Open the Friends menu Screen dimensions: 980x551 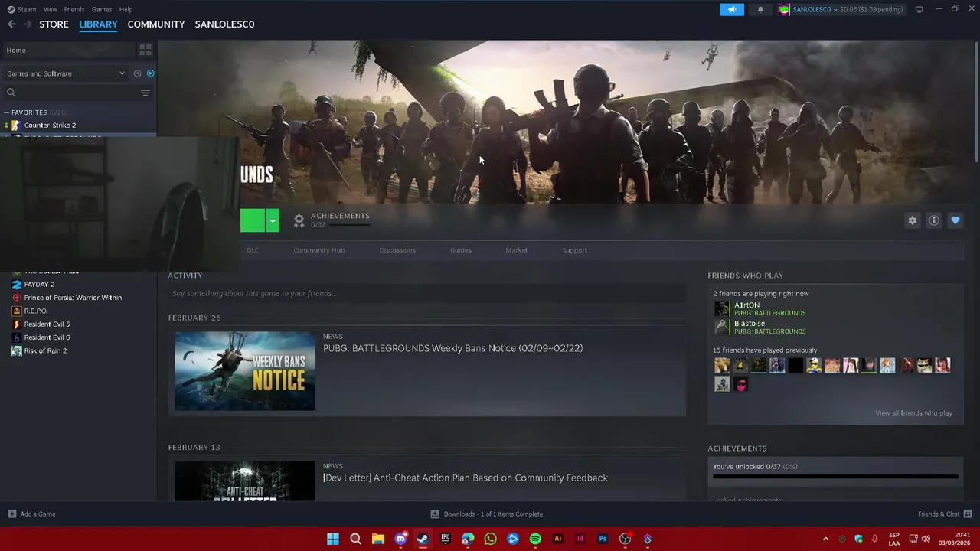[x=74, y=9]
